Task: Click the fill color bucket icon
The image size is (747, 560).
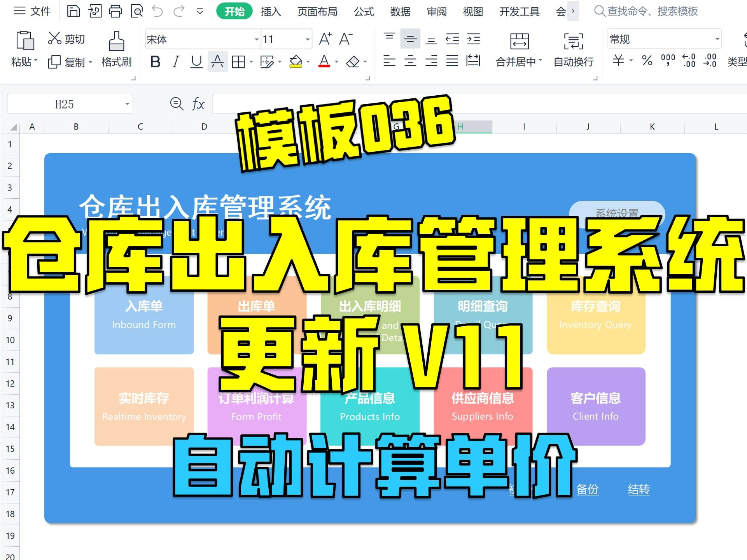Action: coord(296,61)
